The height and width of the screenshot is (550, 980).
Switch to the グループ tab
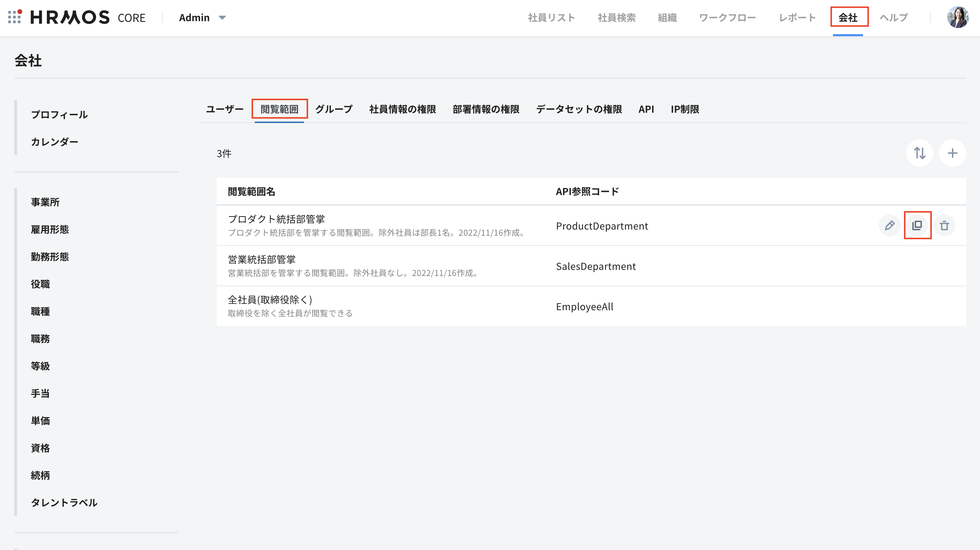[334, 109]
